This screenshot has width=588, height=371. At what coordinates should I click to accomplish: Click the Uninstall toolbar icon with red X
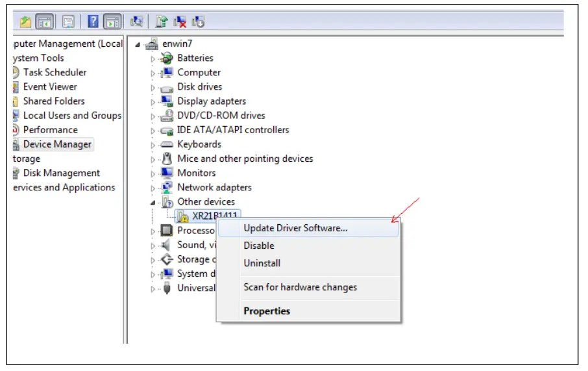(x=180, y=21)
